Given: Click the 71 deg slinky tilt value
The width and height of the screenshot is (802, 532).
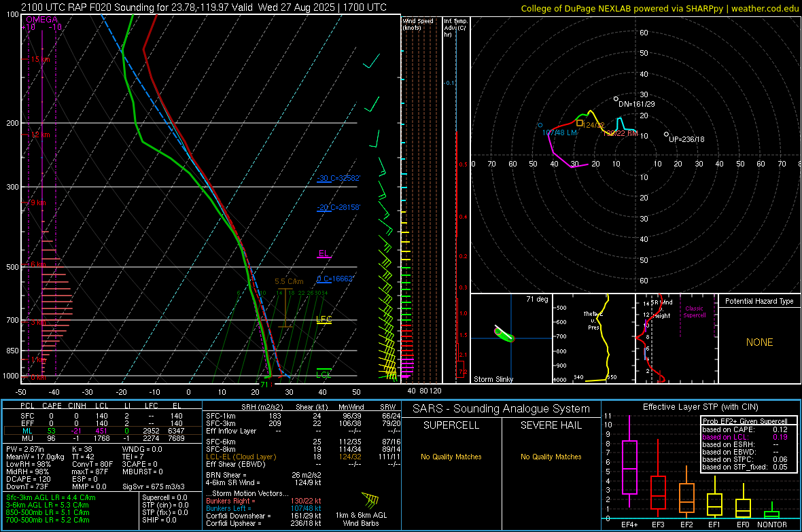Looking at the screenshot, I should (x=537, y=299).
